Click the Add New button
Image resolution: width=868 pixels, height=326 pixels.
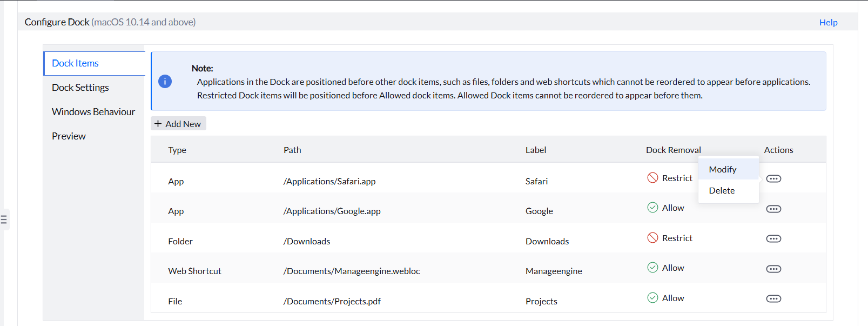coord(178,124)
